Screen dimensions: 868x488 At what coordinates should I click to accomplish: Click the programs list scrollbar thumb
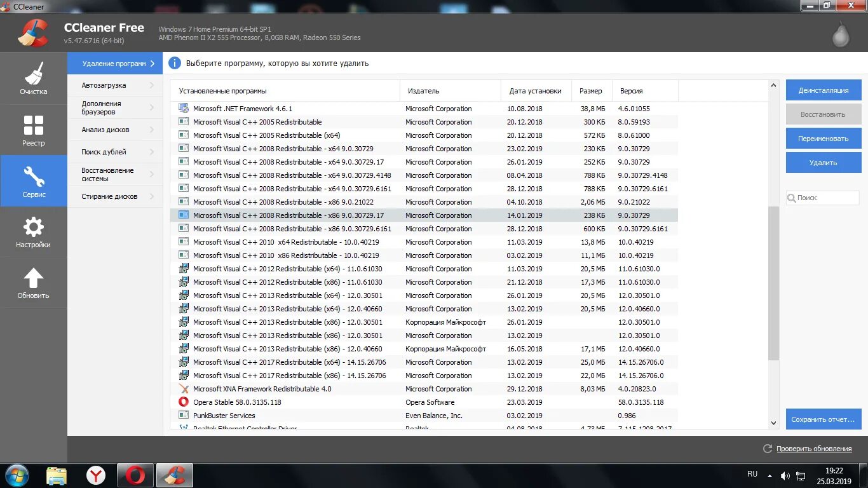click(x=773, y=283)
